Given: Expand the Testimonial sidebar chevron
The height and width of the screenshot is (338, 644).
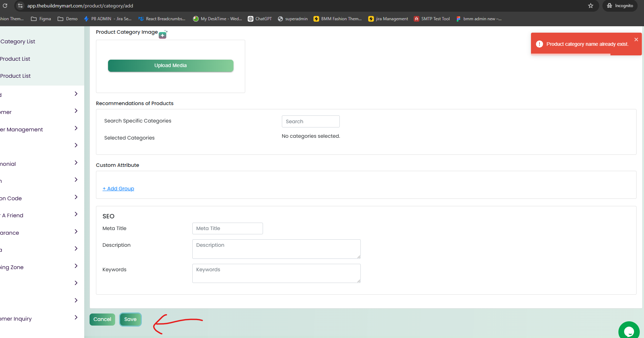Looking at the screenshot, I should tap(76, 163).
